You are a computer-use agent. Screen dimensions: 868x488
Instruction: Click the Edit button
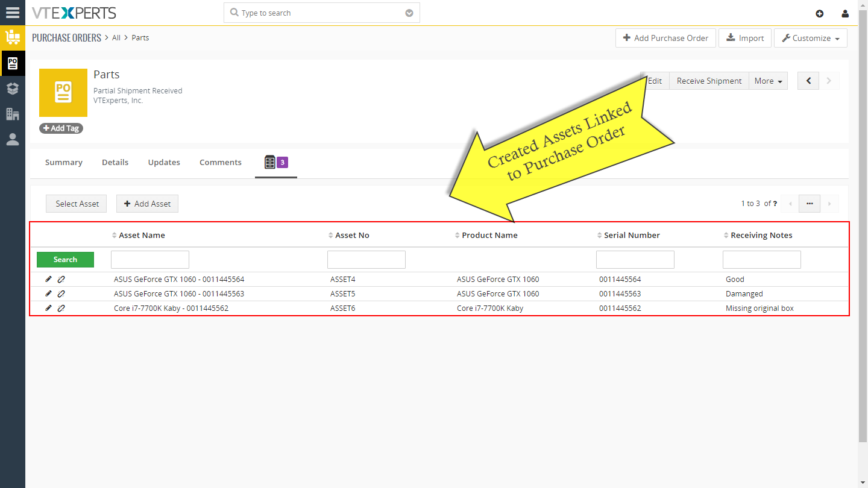(655, 81)
